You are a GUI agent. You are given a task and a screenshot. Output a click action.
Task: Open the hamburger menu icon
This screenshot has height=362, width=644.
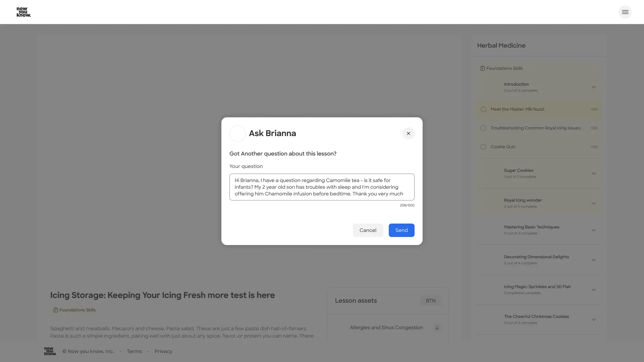pyautogui.click(x=625, y=12)
